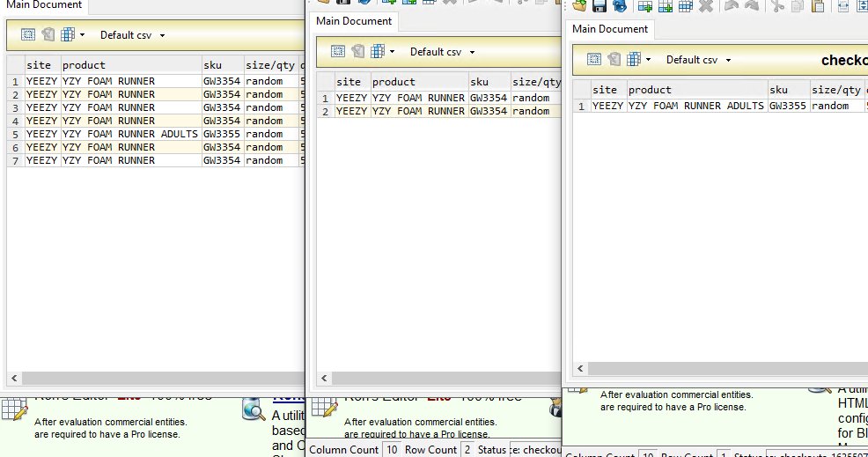Click Insert row icon in right window toolbar
The height and width of the screenshot is (457, 868).
(x=645, y=6)
